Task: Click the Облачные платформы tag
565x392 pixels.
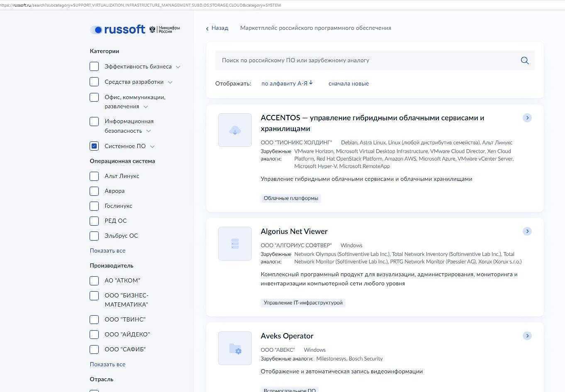Action: [291, 198]
